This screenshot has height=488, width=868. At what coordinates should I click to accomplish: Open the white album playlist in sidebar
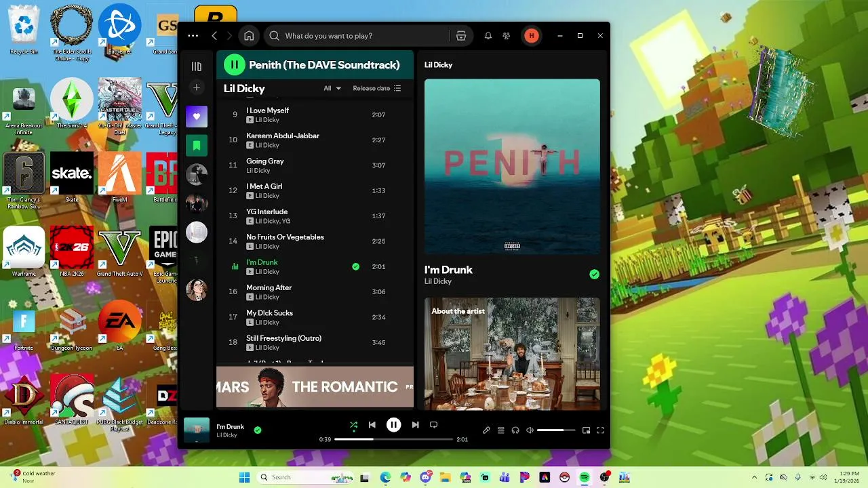pos(197,232)
